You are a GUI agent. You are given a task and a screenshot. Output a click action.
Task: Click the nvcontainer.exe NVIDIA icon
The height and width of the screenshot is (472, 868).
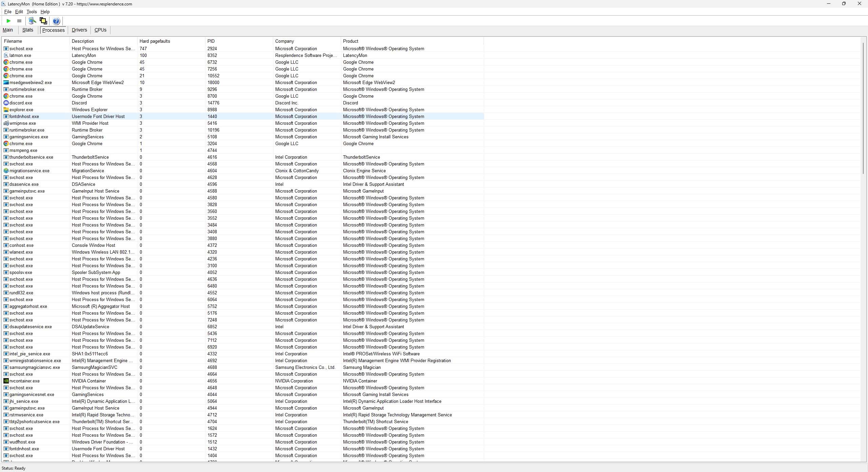[6, 381]
